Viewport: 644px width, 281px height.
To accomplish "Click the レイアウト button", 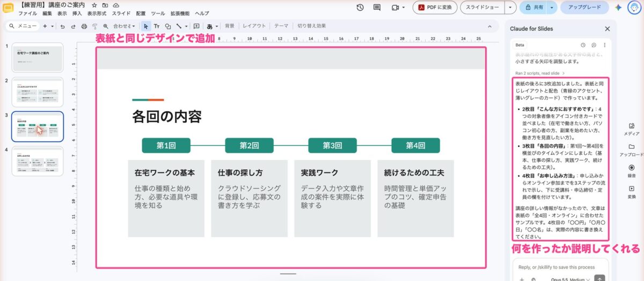I will tap(254, 26).
